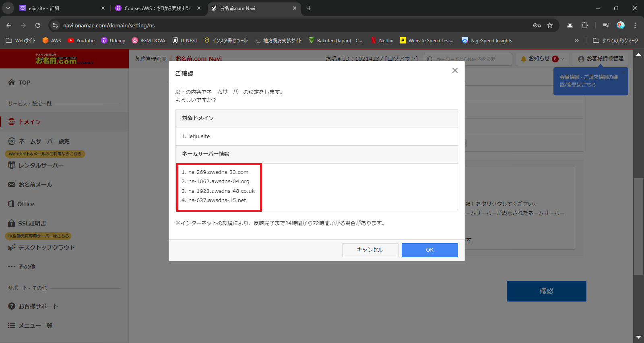Viewport: 644px width, 343px height.
Task: Open お客様情報管理 menu
Action: [x=601, y=59]
